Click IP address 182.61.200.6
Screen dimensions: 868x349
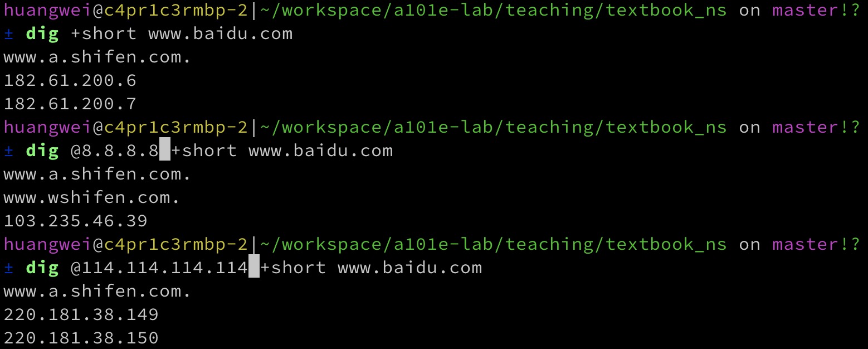pos(70,81)
